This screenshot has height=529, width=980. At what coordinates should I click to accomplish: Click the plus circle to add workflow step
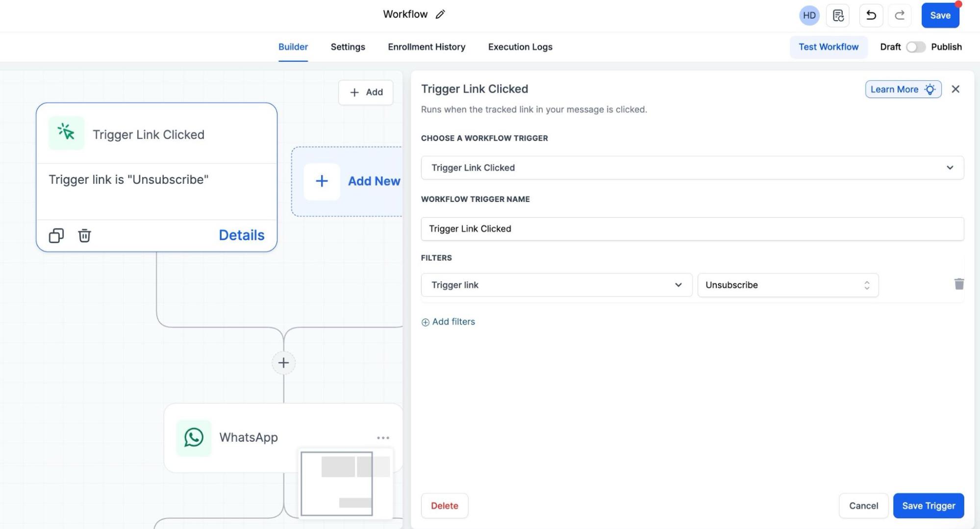point(283,363)
